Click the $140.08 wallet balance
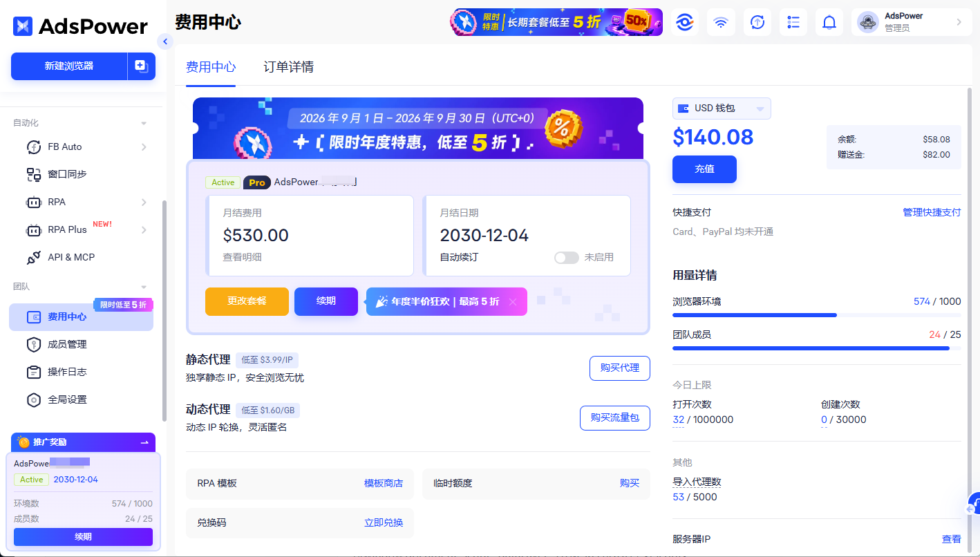This screenshot has width=980, height=557. pyautogui.click(x=713, y=137)
